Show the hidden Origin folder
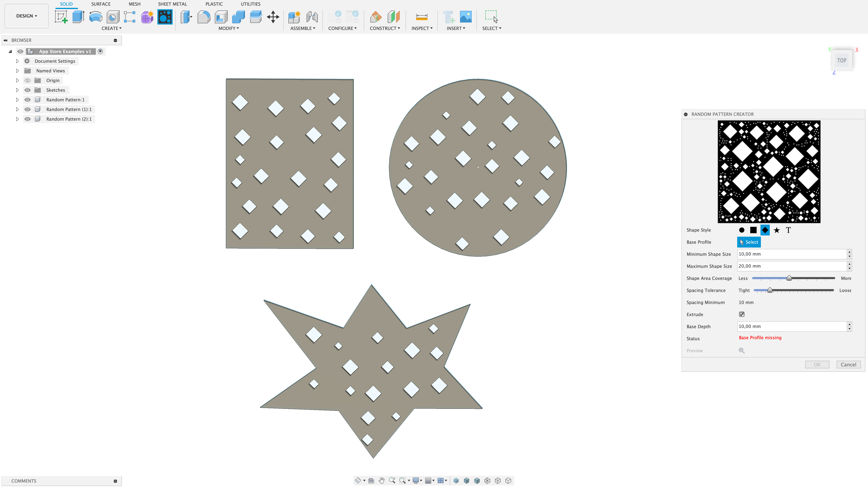The image size is (868, 487). coord(28,81)
